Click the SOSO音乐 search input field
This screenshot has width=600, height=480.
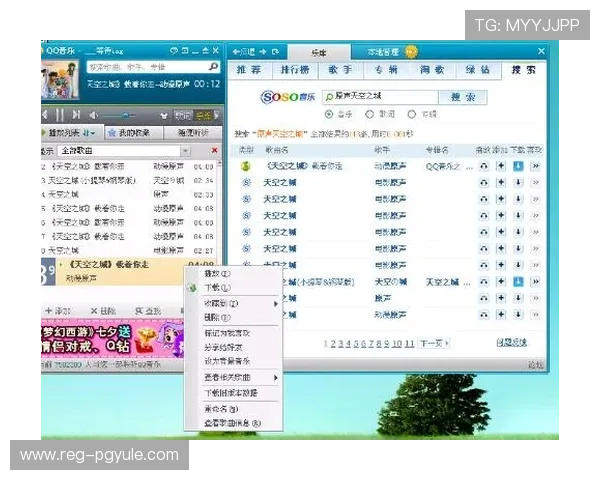[380, 96]
